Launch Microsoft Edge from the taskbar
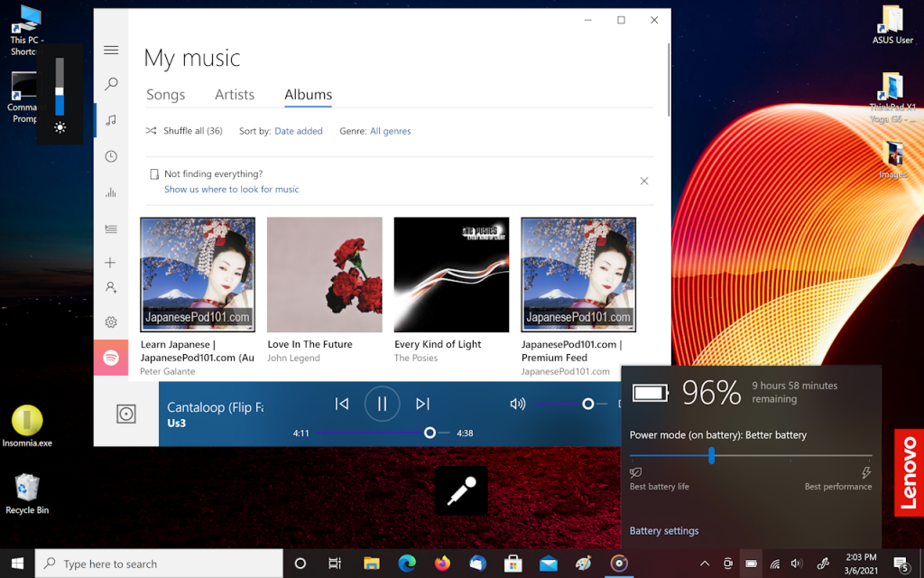This screenshot has height=578, width=924. click(x=407, y=564)
